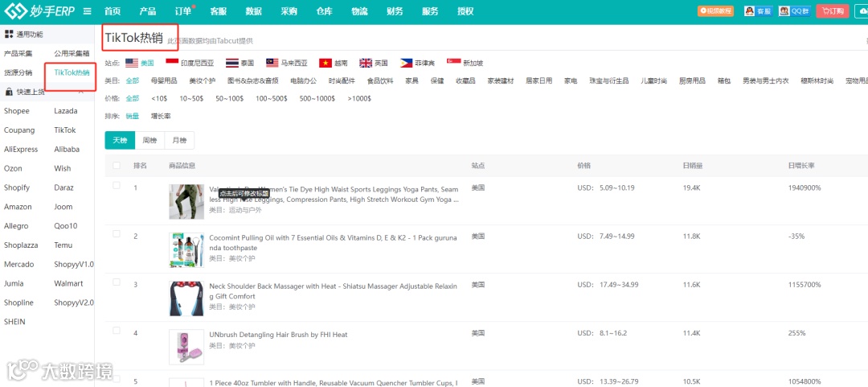Screen dimensions: 868x387
Task: Click the 快速上货 bag icon
Action: (x=8, y=92)
